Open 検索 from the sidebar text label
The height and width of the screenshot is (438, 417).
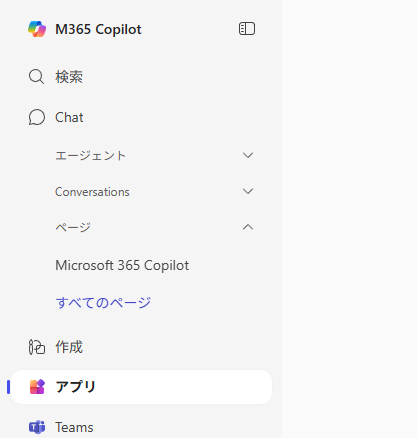[x=69, y=77]
